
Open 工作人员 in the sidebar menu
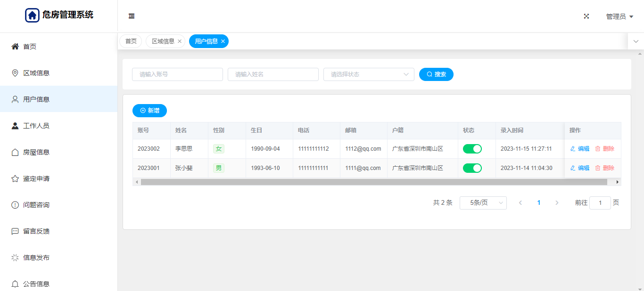[36, 126]
